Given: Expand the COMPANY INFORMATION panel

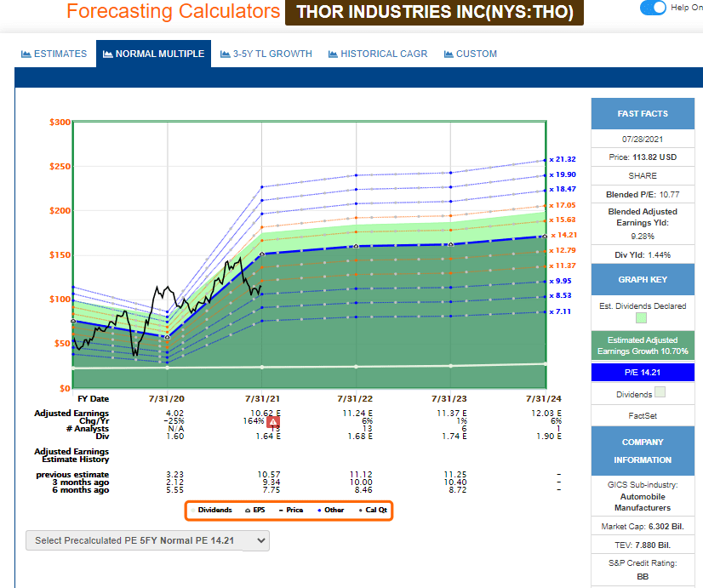Looking at the screenshot, I should click(643, 451).
